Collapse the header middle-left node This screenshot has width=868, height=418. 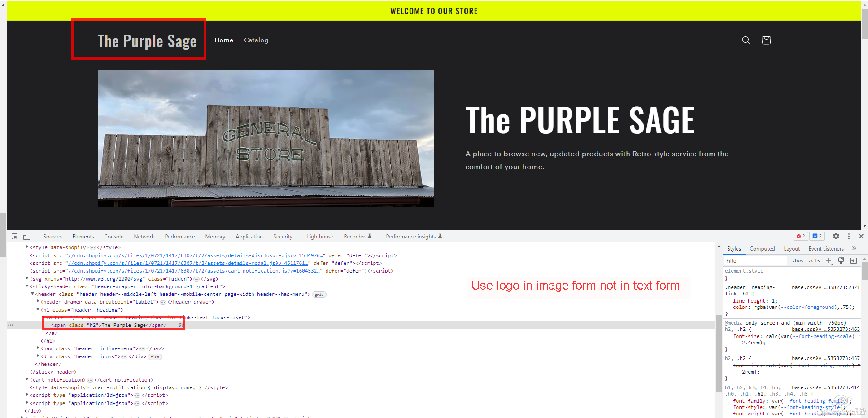pos(32,294)
